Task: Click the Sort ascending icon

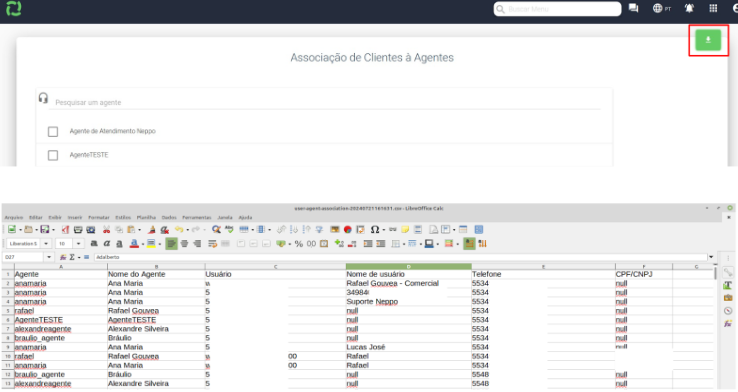Action: [x=294, y=229]
